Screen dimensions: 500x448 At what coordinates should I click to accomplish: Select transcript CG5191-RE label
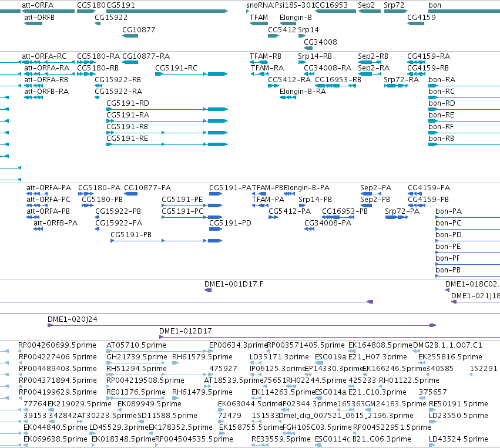(x=127, y=139)
